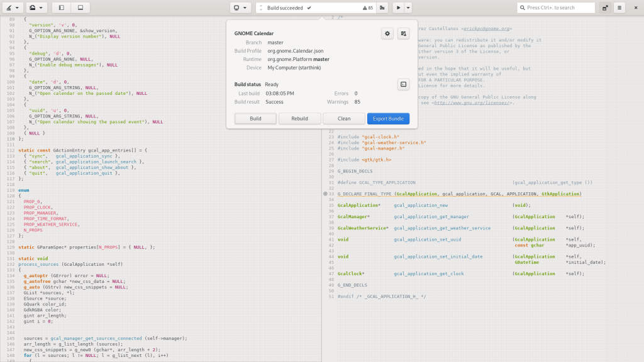Click 'gcal_application_new' declaration
Screen dimensions: 644x362
point(421,206)
